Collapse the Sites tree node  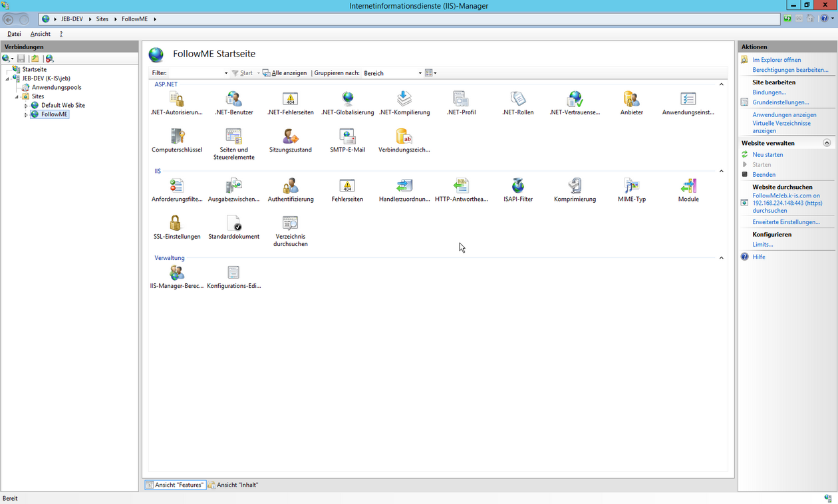[x=17, y=96]
